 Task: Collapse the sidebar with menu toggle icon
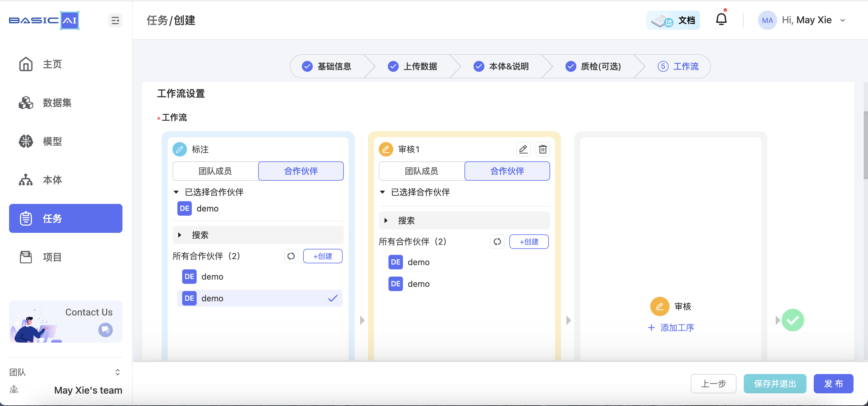click(x=115, y=21)
